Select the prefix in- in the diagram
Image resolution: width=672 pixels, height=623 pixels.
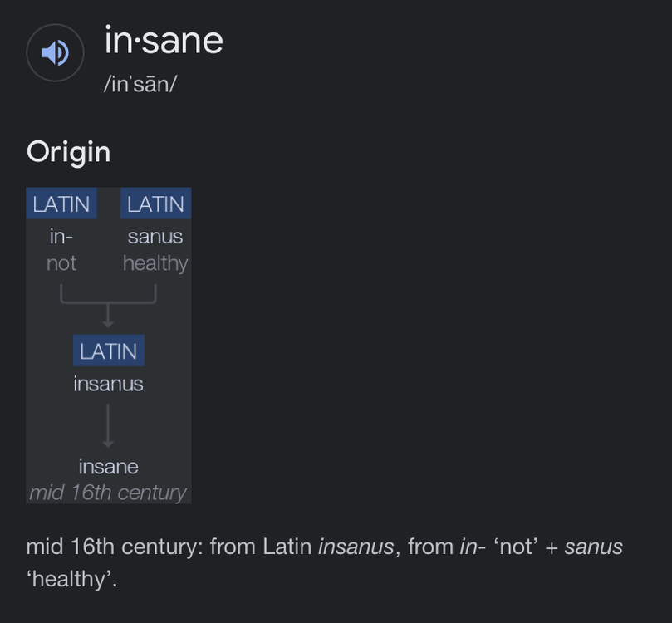click(61, 237)
